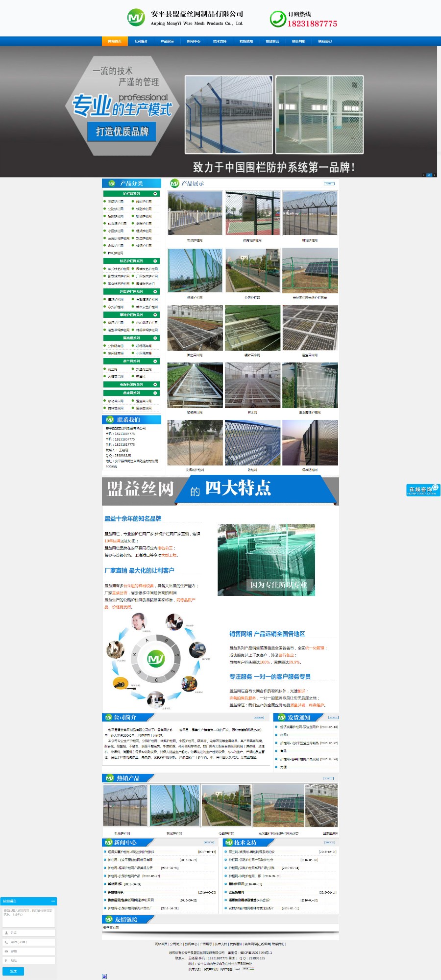Expand the 铁艺护栏网系列 category arrow

click(155, 261)
